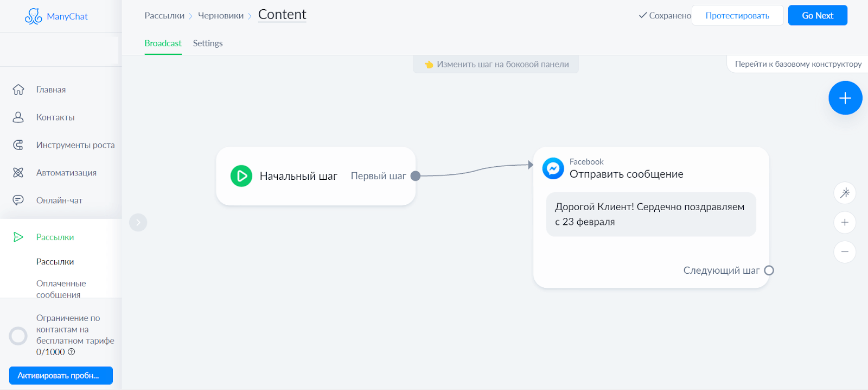This screenshot has height=390, width=868.
Task: Click the Следующий шаг connector circle
Action: pyautogui.click(x=769, y=271)
